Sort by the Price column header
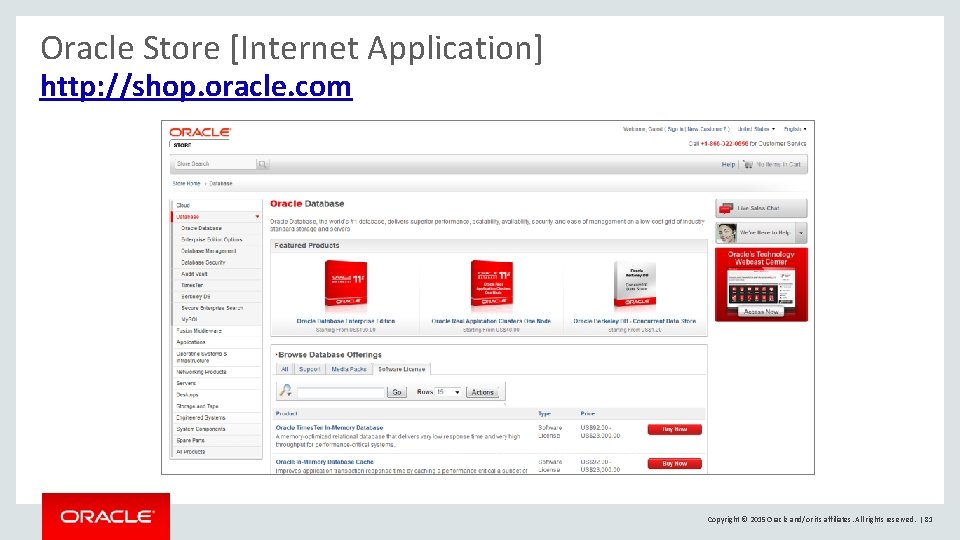 click(588, 413)
